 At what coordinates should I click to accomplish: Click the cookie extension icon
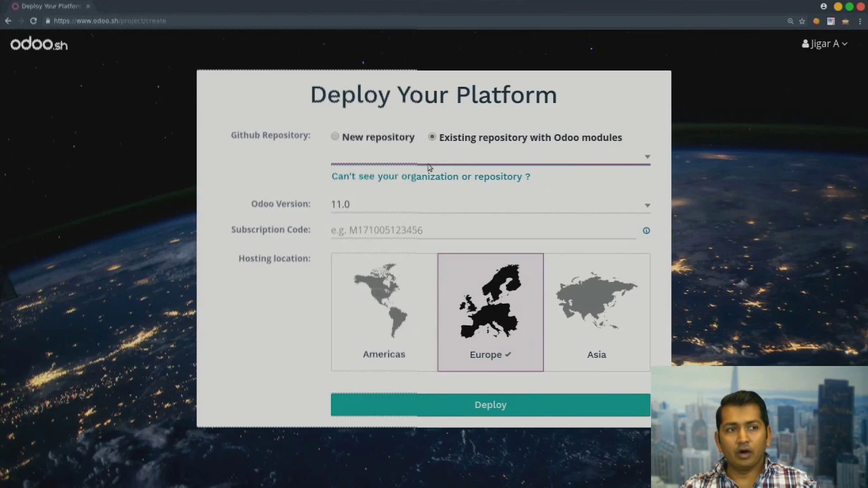coord(816,21)
